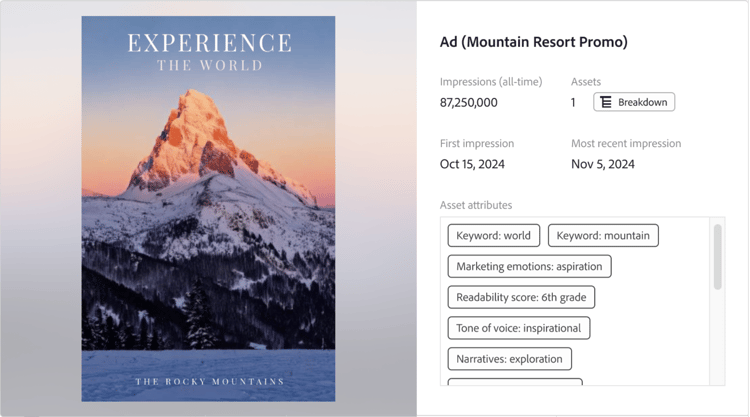The width and height of the screenshot is (750, 417).
Task: Click the partially visible tag below Narratives
Action: pyautogui.click(x=515, y=381)
